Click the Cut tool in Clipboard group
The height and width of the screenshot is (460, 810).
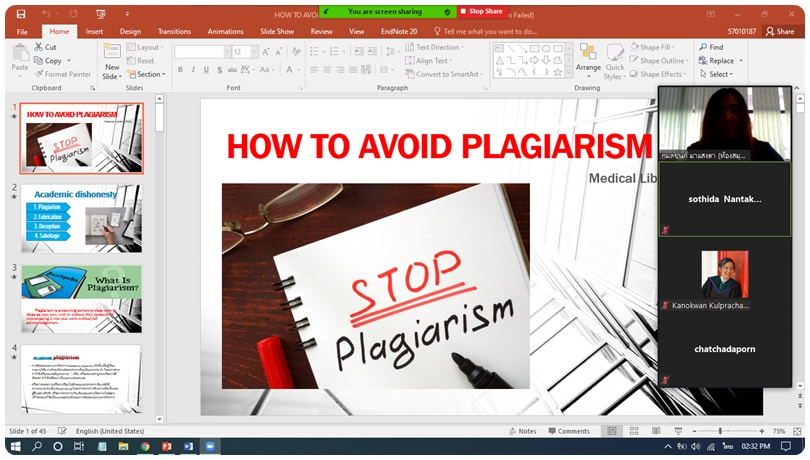click(x=45, y=47)
